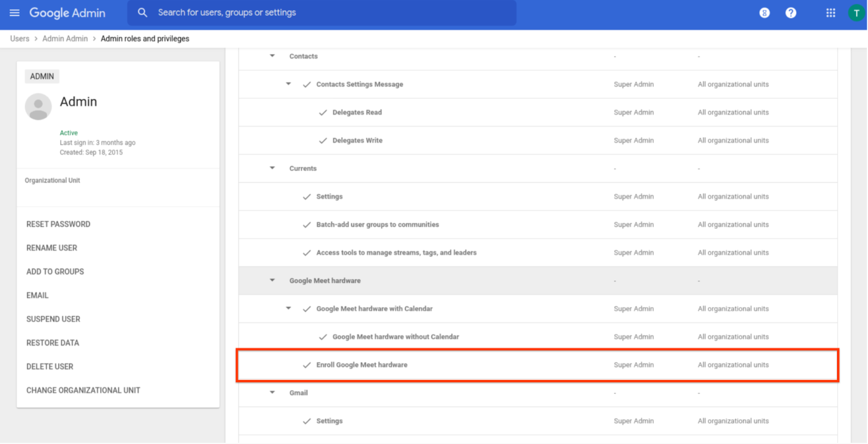Click the Google Admin logo

(x=67, y=12)
